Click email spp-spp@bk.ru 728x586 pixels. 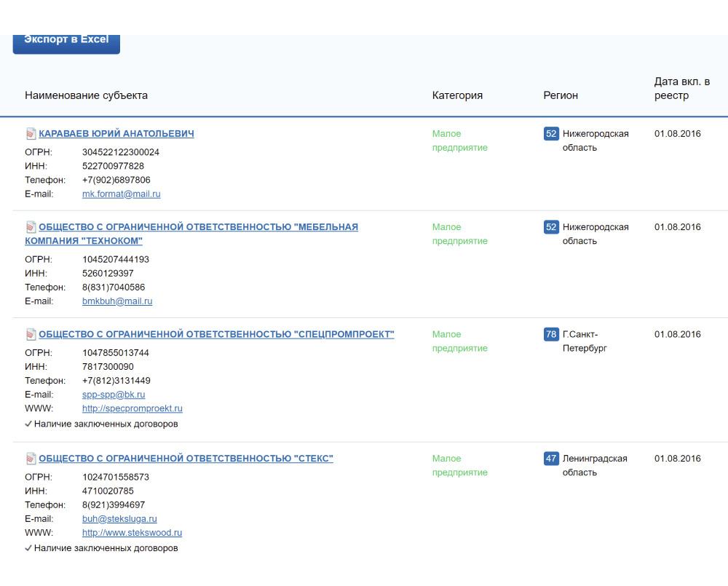coord(114,395)
